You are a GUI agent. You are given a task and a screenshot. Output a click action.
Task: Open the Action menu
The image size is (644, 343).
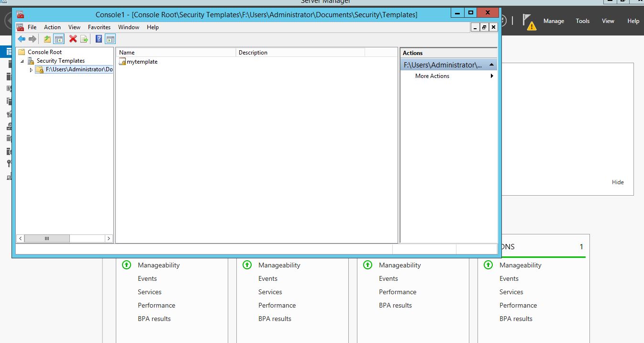52,27
